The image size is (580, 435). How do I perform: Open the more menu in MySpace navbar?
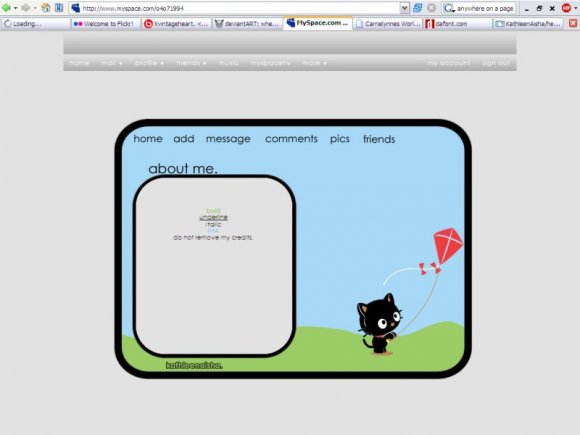[x=314, y=63]
